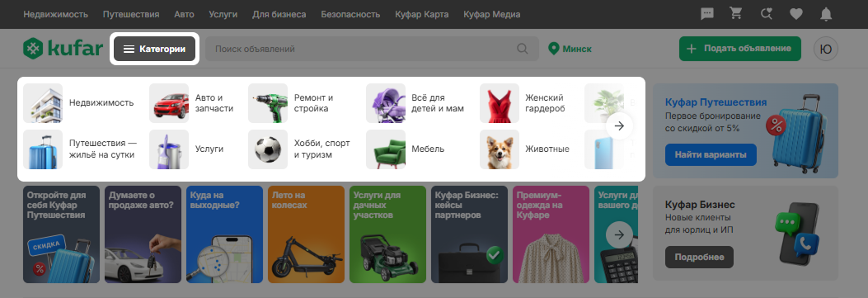The height and width of the screenshot is (298, 868).
Task: Open Премиум-одежда на Куфаре card
Action: (551, 234)
